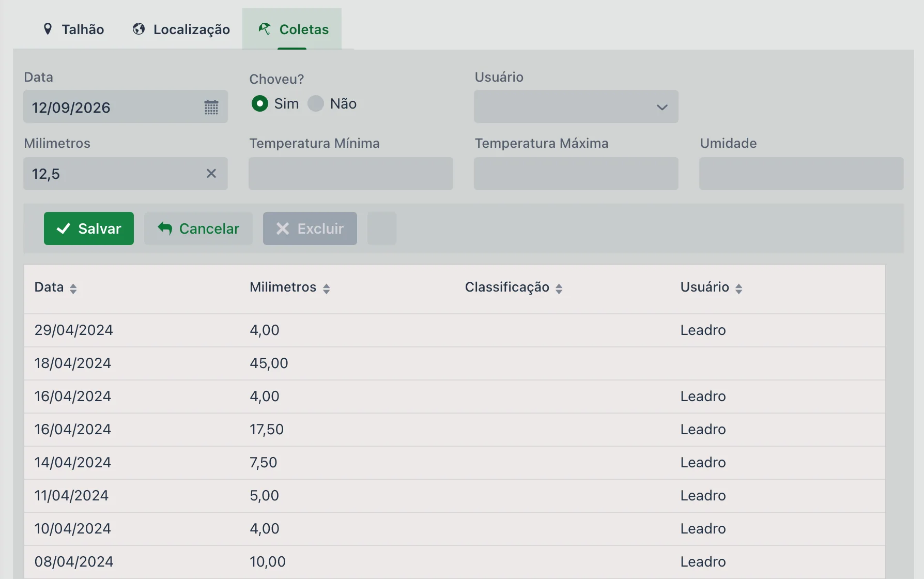Click the Cancelar button
Viewport: 924px width, 579px height.
click(x=198, y=228)
